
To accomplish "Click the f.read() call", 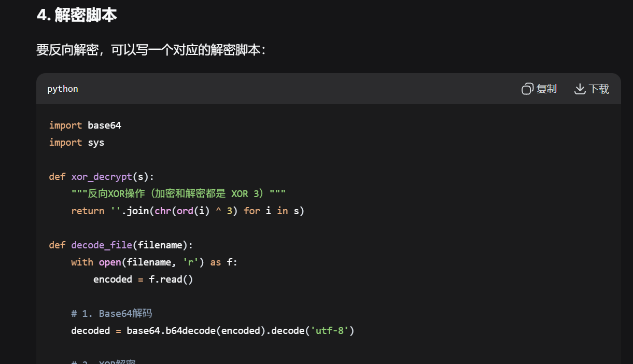I will (x=171, y=279).
